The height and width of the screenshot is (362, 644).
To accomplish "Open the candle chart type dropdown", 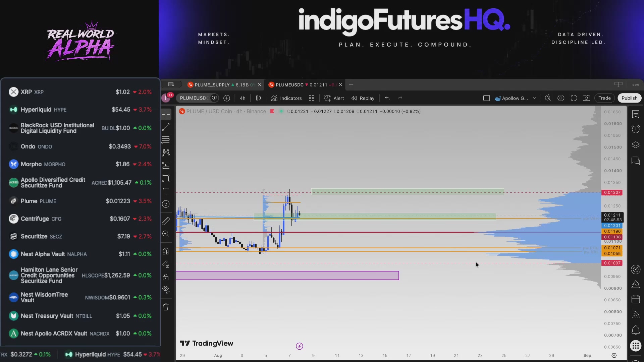I will (x=258, y=98).
